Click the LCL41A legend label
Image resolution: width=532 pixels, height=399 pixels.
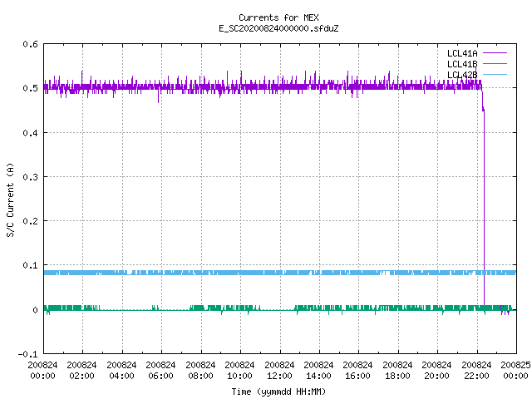462,53
